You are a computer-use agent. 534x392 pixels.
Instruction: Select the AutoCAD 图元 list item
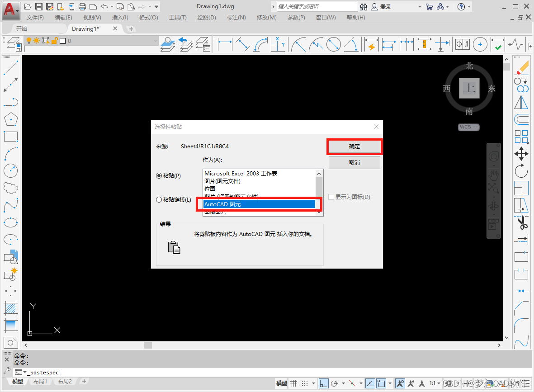click(259, 204)
